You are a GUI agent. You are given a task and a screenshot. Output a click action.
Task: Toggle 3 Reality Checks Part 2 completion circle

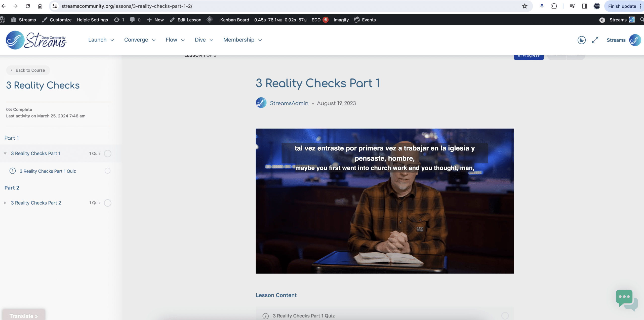coord(108,203)
